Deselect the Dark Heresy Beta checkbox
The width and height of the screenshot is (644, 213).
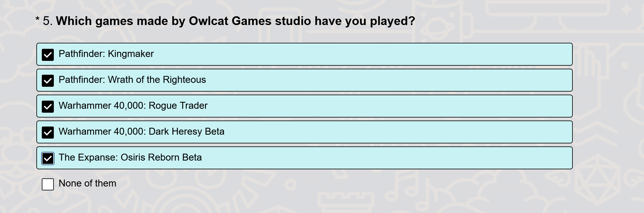tap(48, 133)
